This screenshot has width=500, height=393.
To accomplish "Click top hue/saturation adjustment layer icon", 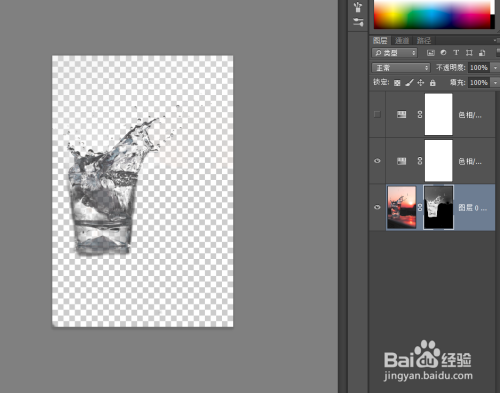I will click(402, 114).
